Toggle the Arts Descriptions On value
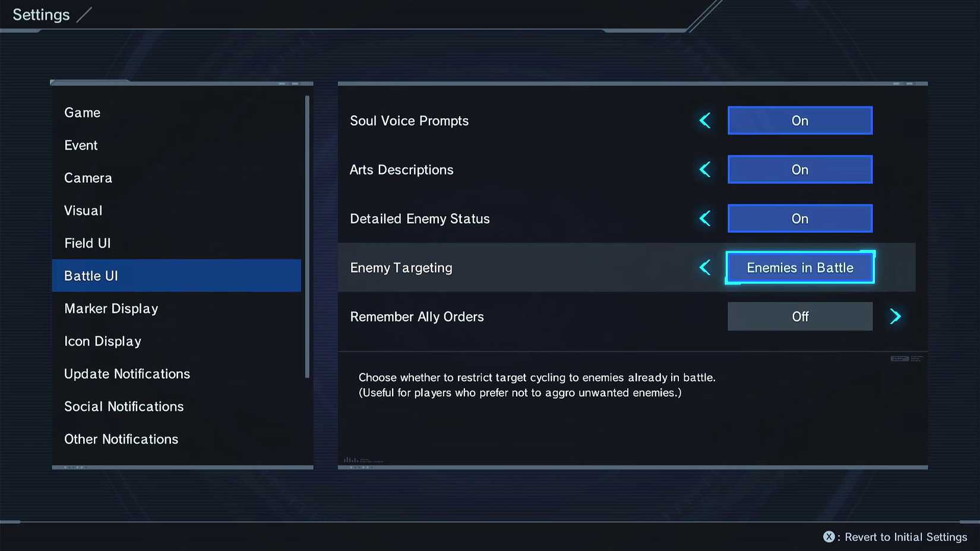The height and width of the screenshot is (551, 980). 799,170
